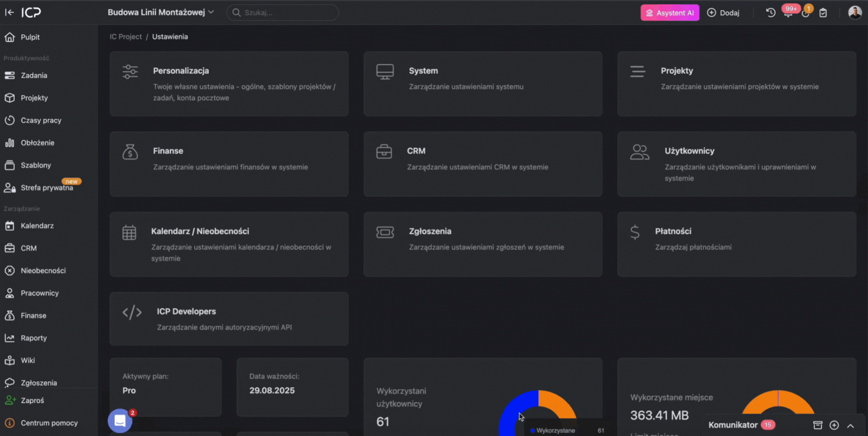Open the timer icon with badge 1
The height and width of the screenshot is (436, 868).
806,12
